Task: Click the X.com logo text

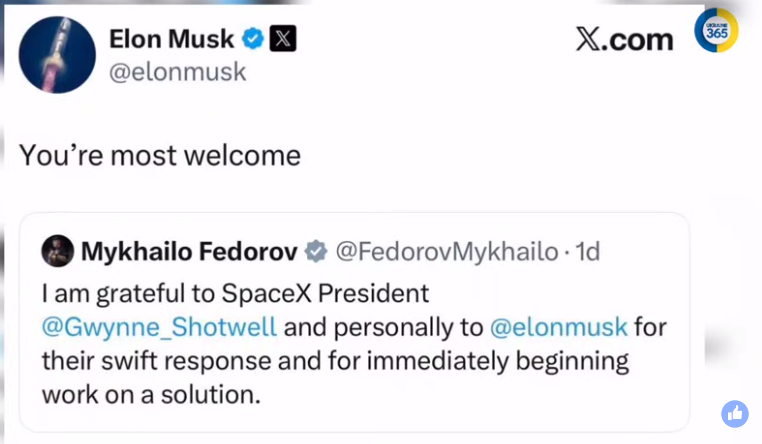Action: click(624, 39)
